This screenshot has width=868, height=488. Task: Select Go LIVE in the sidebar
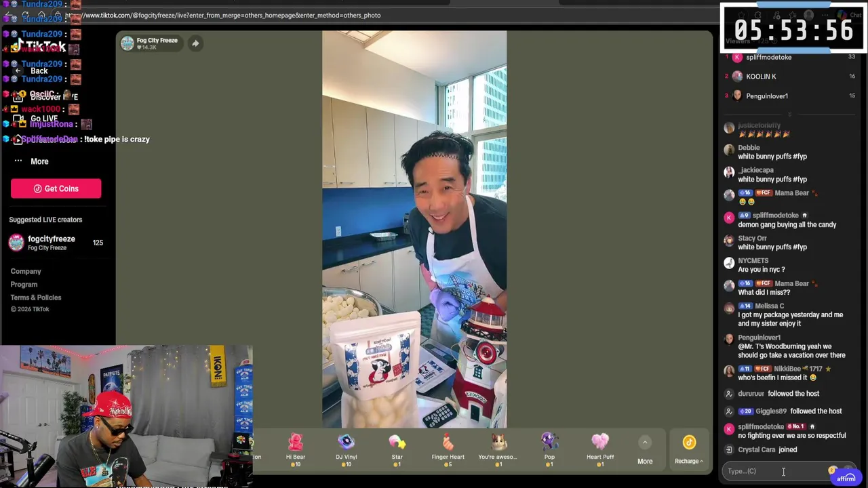point(37,119)
